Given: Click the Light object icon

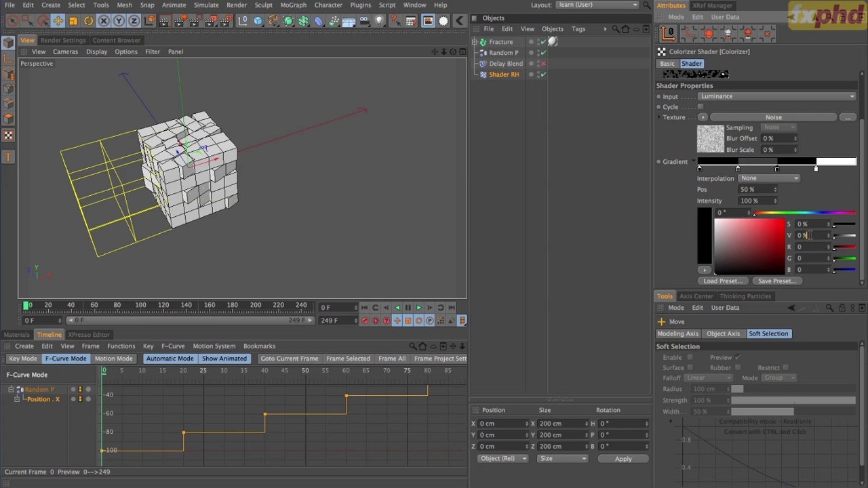Looking at the screenshot, I should 379,21.
